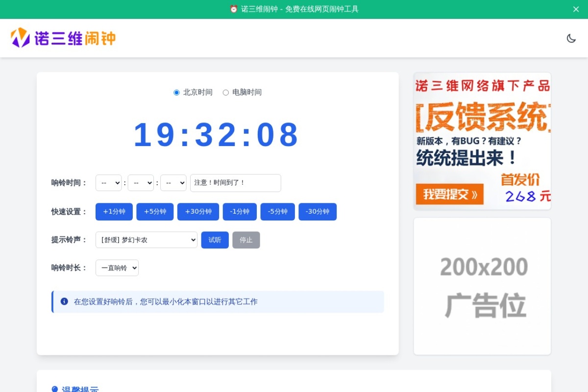Select the 北京时间 radio button
The width and height of the screenshot is (588, 392).
point(176,92)
